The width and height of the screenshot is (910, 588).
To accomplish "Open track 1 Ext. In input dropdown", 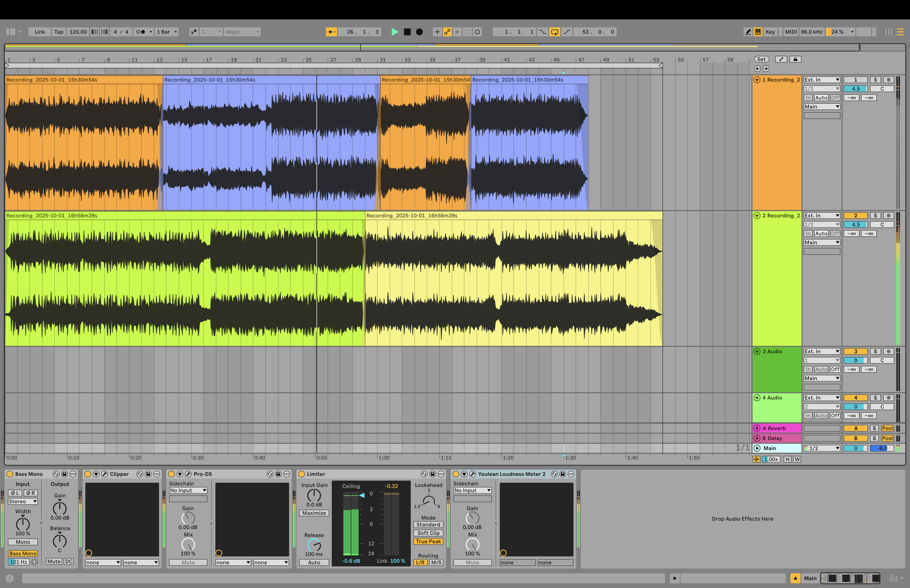I will [x=822, y=80].
